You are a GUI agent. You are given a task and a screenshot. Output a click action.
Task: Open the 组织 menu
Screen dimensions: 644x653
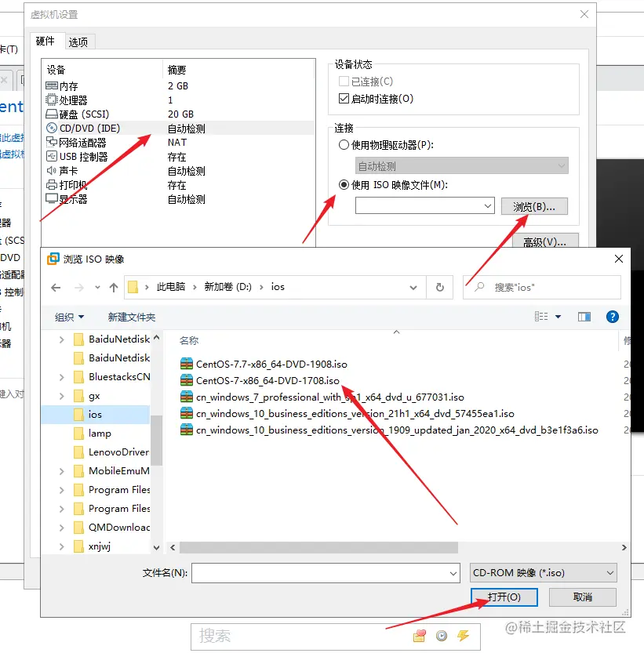click(x=69, y=317)
